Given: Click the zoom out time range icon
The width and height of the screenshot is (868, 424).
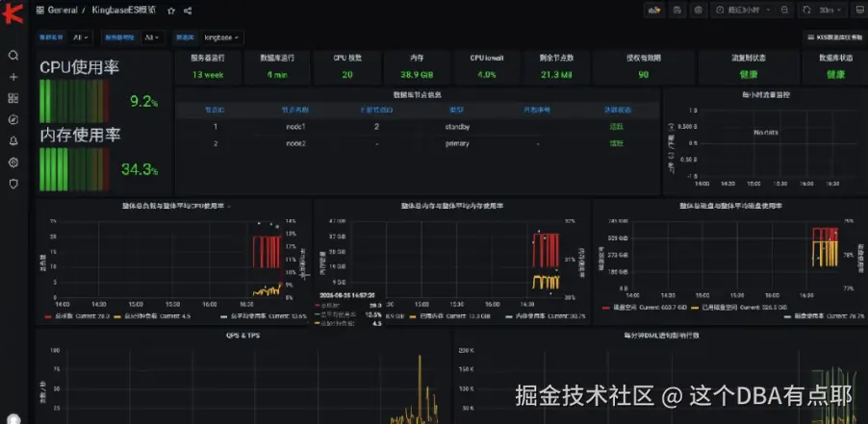Looking at the screenshot, I should (784, 10).
